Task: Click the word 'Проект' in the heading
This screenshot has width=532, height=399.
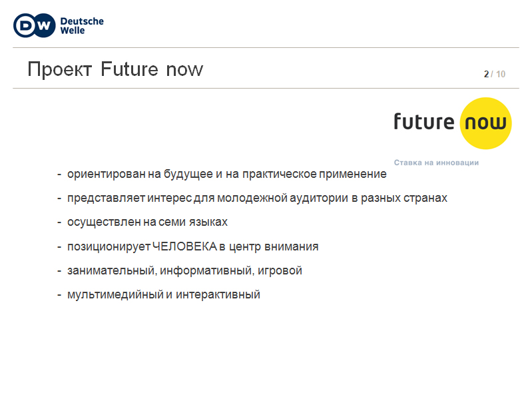Action: tap(60, 70)
